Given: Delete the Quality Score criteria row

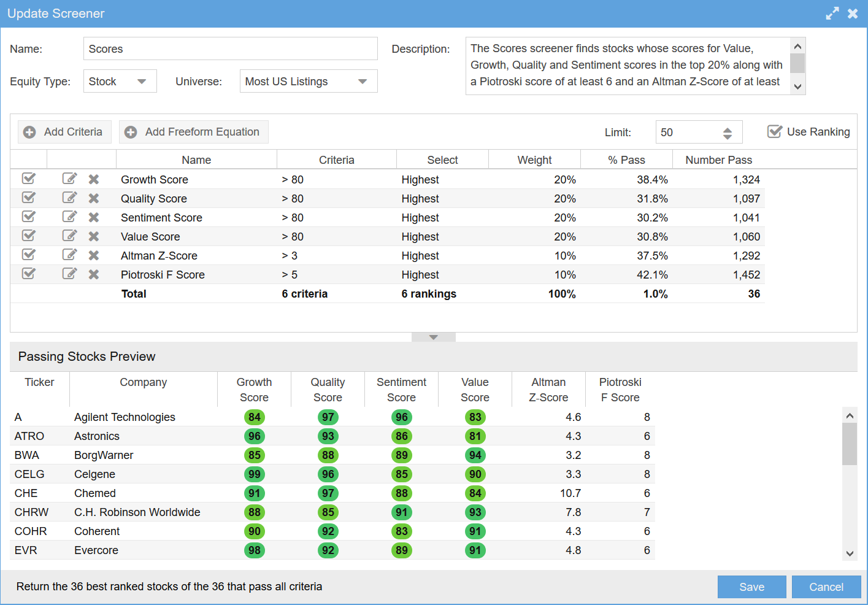Looking at the screenshot, I should point(94,198).
